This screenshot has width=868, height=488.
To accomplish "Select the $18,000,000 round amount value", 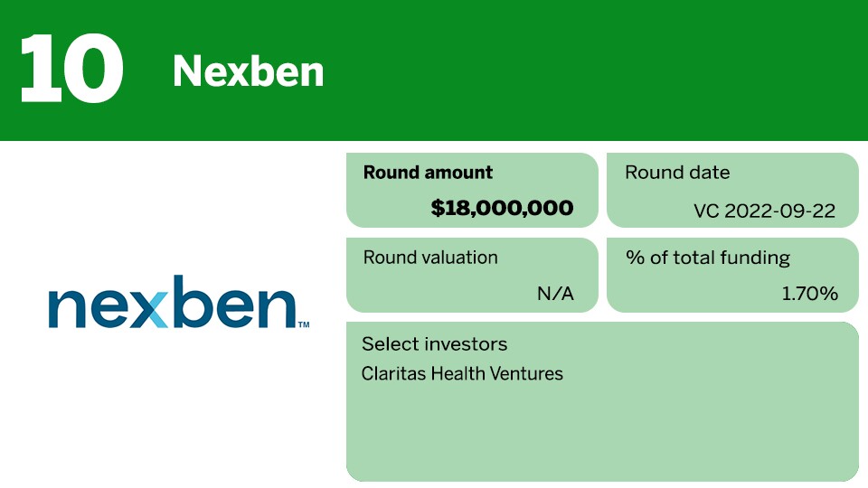I will 502,208.
